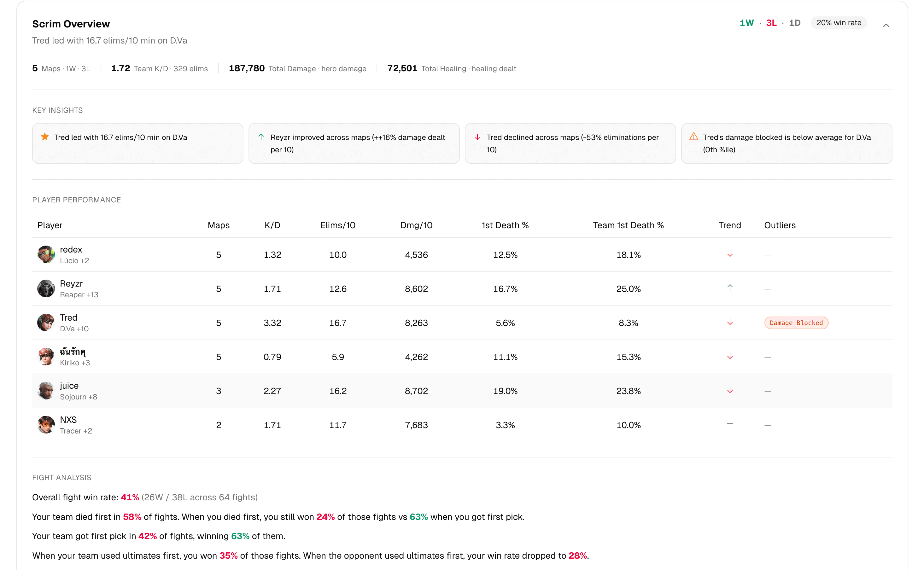Click the red downward trend arrow in Tred's row
924x570 pixels.
[x=730, y=322]
